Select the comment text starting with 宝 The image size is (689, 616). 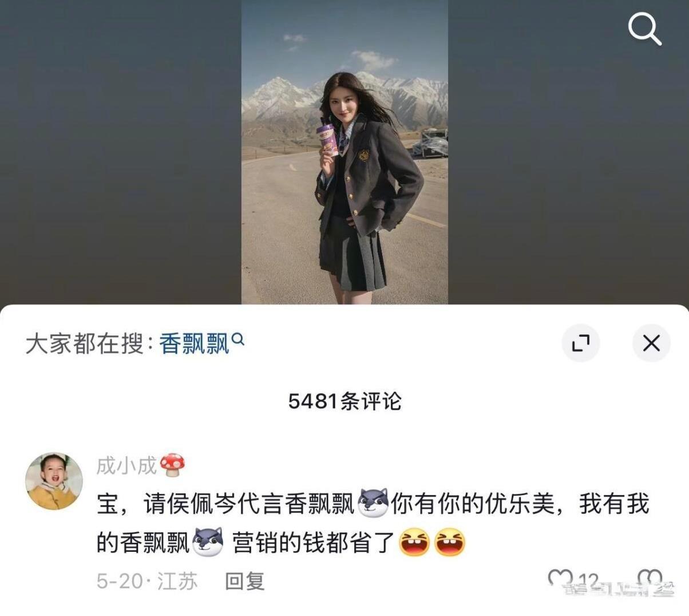(373, 523)
